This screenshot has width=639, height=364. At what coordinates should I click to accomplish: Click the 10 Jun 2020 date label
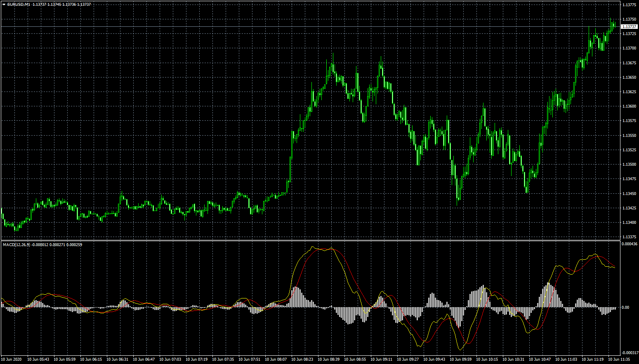coord(12,359)
